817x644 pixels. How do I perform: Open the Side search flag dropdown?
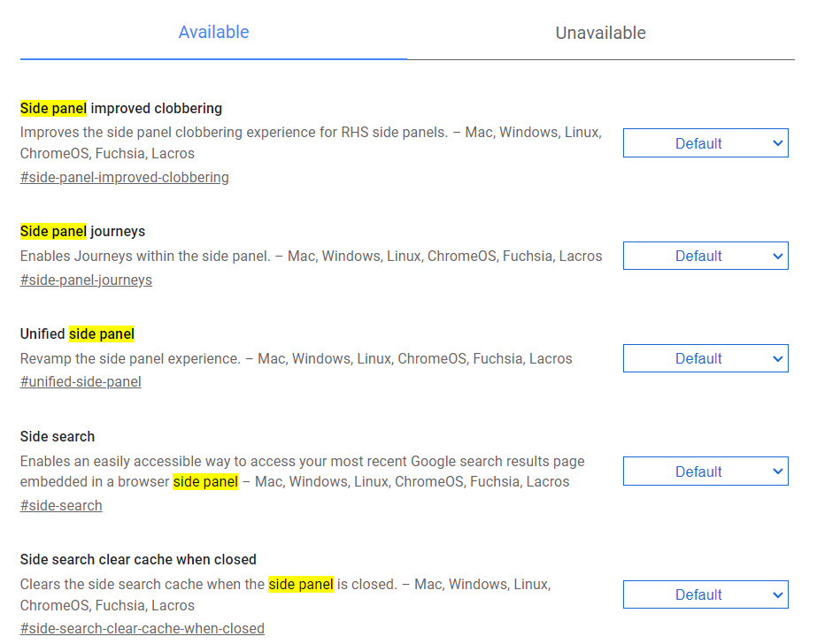(x=705, y=471)
